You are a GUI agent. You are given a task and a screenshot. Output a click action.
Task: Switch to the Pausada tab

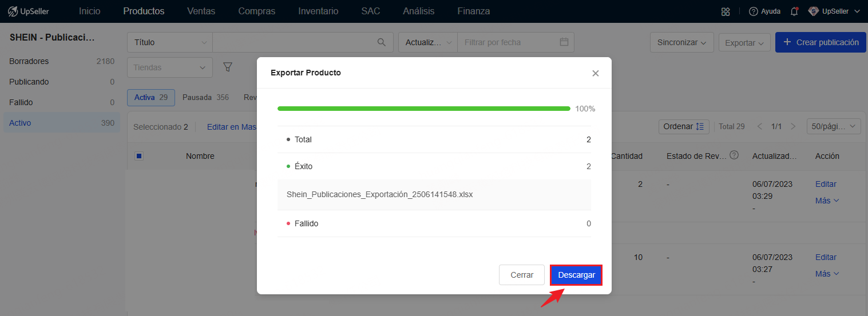(205, 98)
